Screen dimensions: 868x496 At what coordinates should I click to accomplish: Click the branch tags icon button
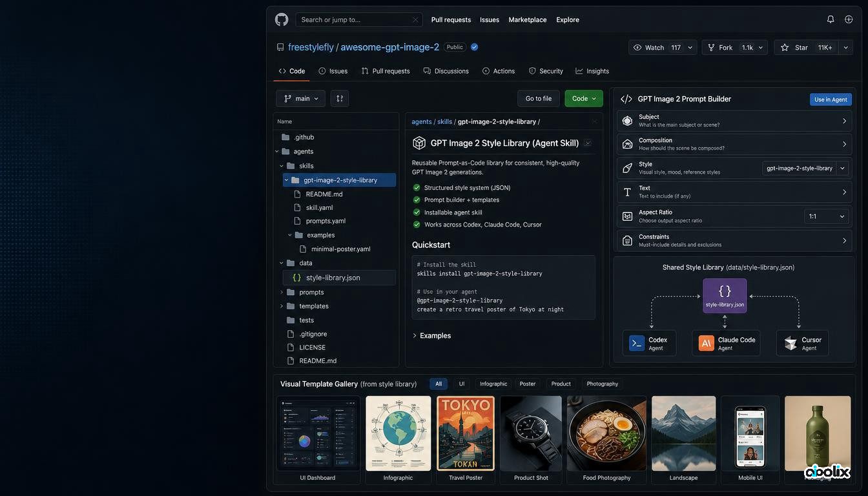(x=340, y=98)
